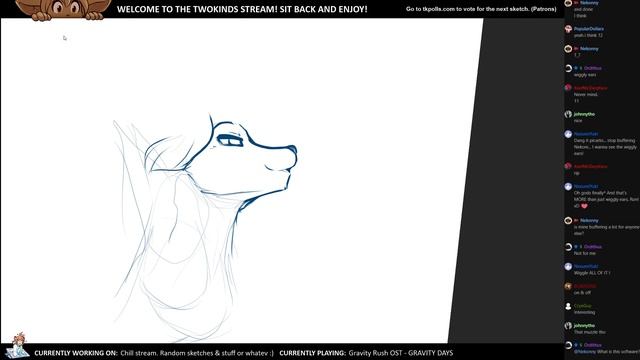Screen dimensions: 640x360
Task: Click the 'CURRENTLY PLAYING:' label
Action: tap(312, 353)
